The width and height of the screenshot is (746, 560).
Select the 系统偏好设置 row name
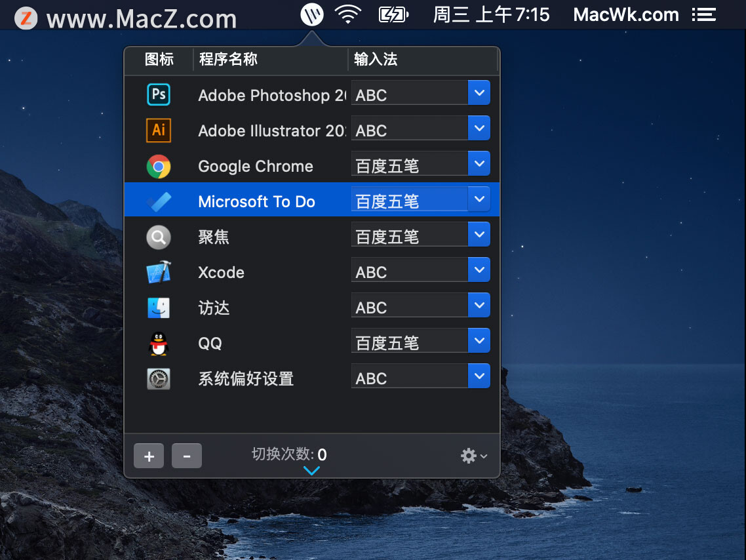click(245, 379)
